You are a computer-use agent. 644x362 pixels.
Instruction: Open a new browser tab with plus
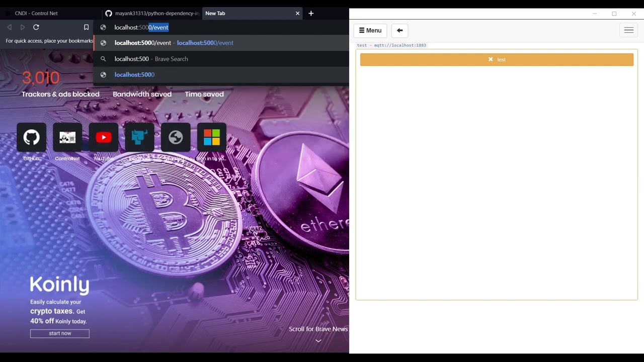click(311, 14)
